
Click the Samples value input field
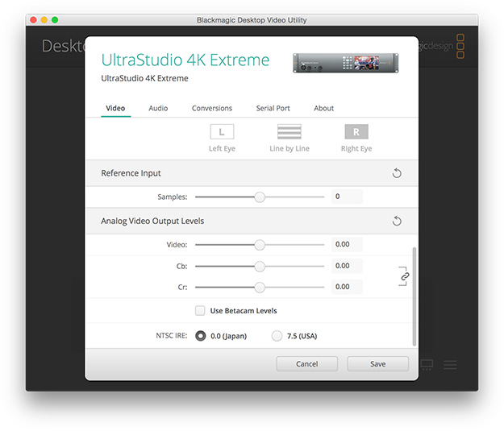[347, 197]
